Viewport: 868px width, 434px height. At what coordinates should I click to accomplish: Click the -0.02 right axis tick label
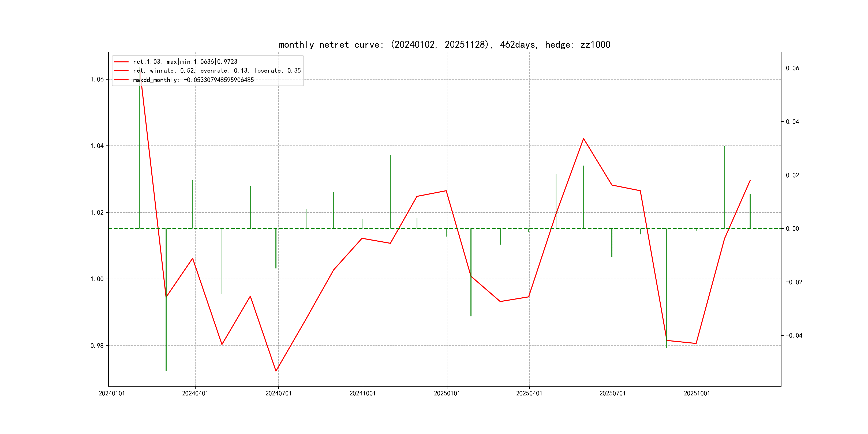[794, 282]
